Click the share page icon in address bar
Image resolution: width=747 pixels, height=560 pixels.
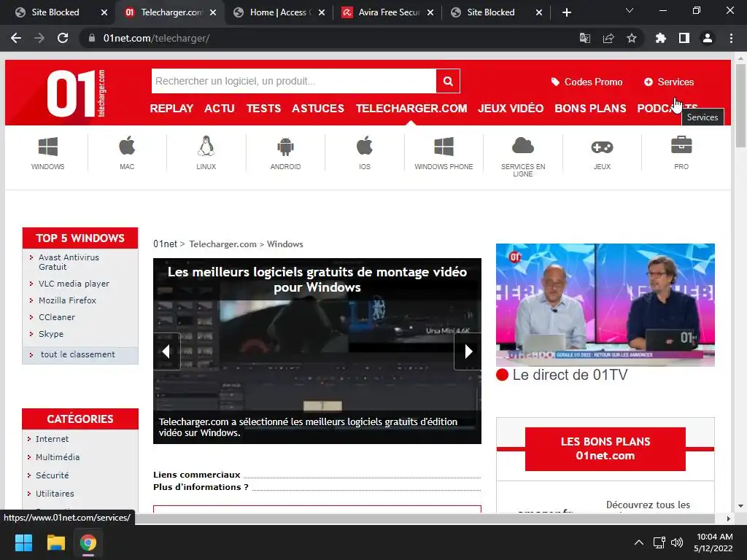tap(608, 38)
